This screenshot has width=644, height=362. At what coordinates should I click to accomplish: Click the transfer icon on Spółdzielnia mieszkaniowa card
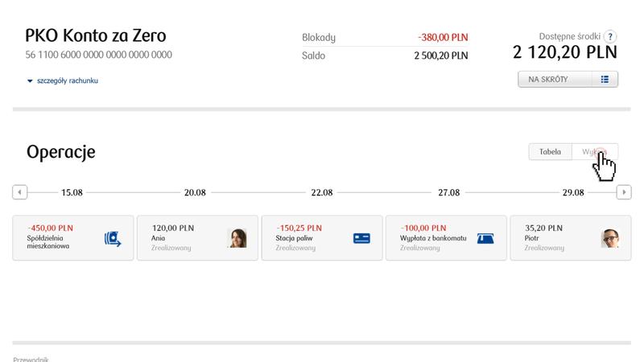pyautogui.click(x=112, y=238)
